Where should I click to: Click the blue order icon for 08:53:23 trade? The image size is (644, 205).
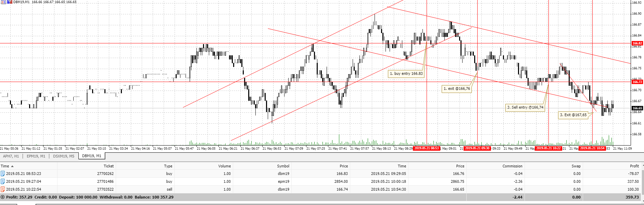pyautogui.click(x=3, y=174)
